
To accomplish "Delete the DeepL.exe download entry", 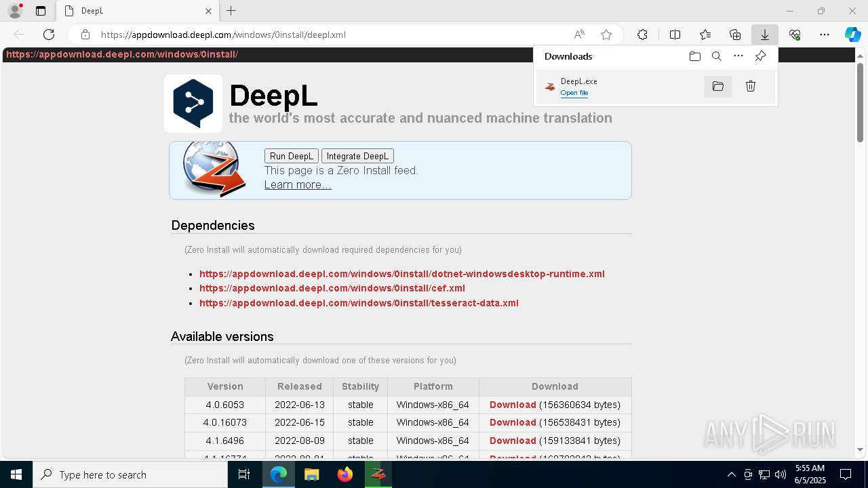I will click(751, 86).
